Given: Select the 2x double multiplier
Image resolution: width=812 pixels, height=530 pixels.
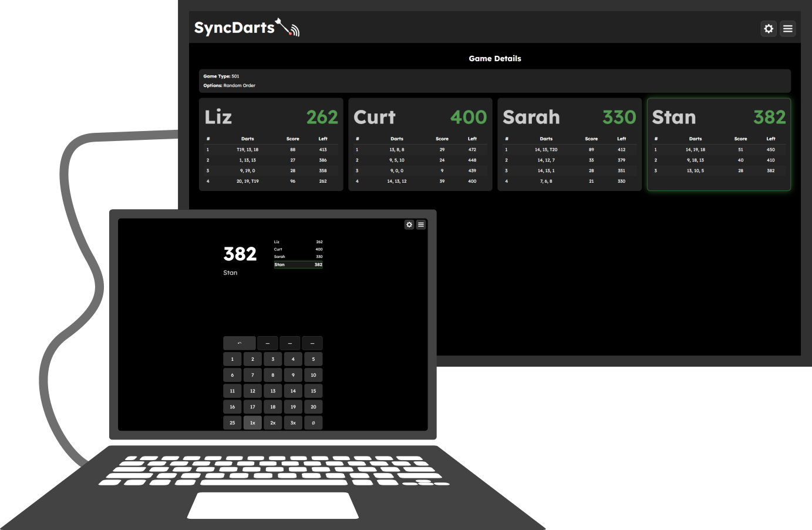Looking at the screenshot, I should tap(272, 422).
